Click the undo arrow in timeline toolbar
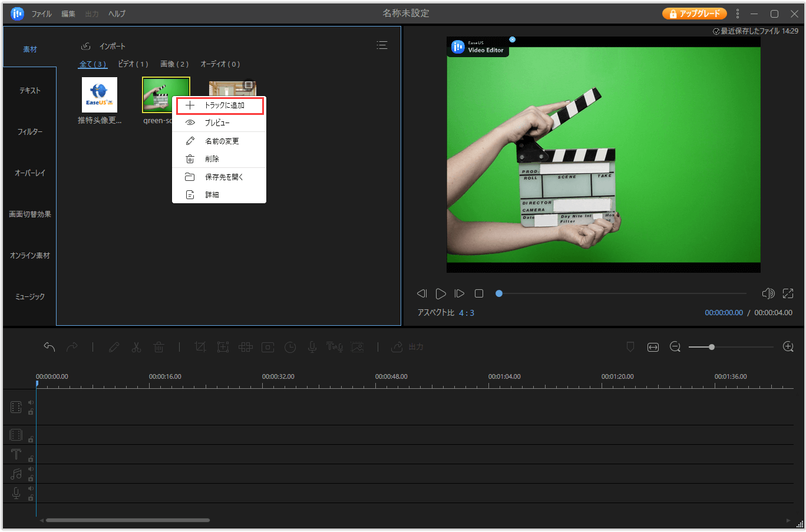 coord(49,347)
